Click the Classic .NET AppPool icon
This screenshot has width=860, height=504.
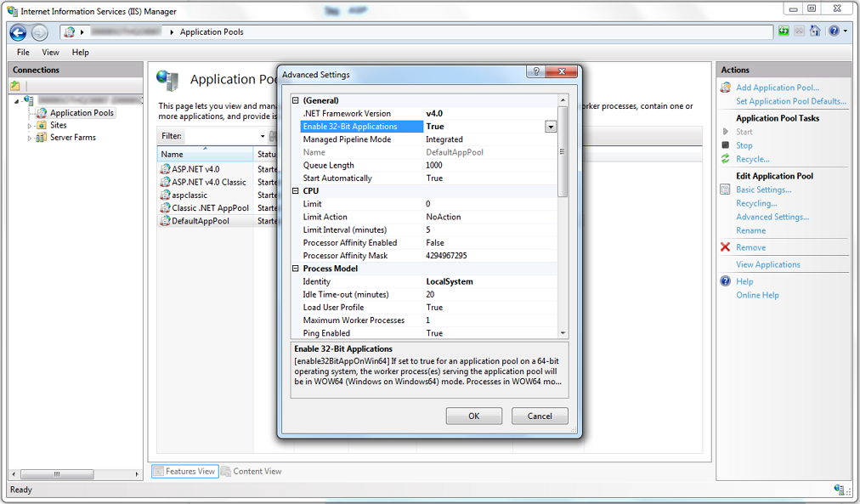(165, 208)
